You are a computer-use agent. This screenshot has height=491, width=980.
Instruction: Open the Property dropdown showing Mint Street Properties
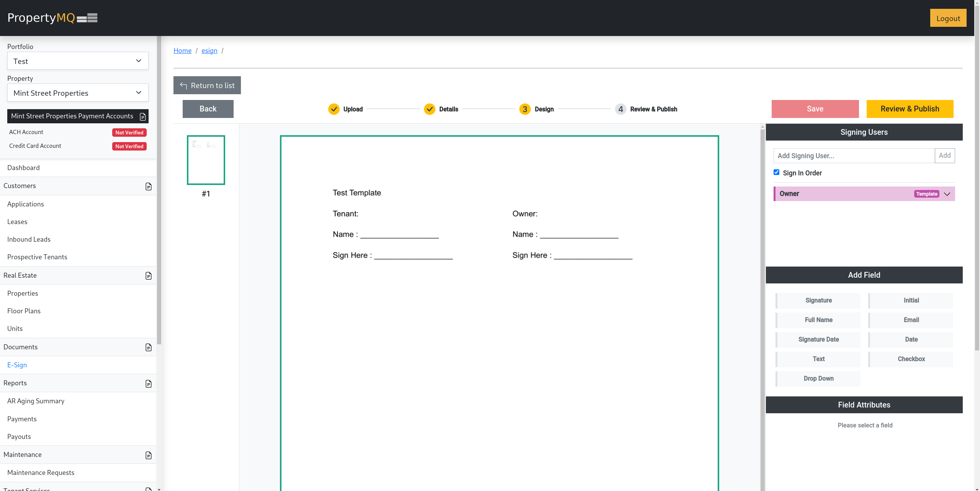(x=78, y=93)
